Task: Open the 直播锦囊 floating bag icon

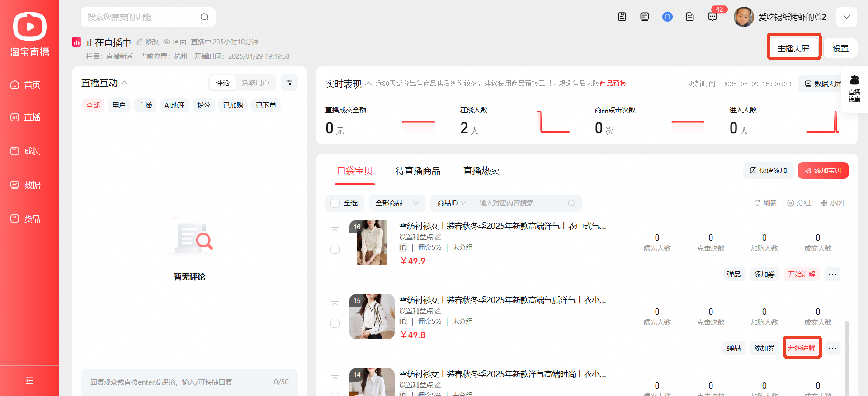Action: tap(854, 89)
